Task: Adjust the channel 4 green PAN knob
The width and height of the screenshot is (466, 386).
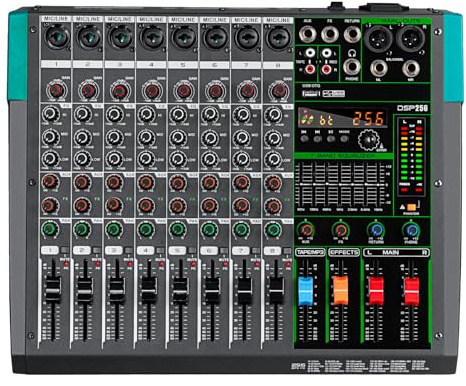Action: tap(146, 229)
